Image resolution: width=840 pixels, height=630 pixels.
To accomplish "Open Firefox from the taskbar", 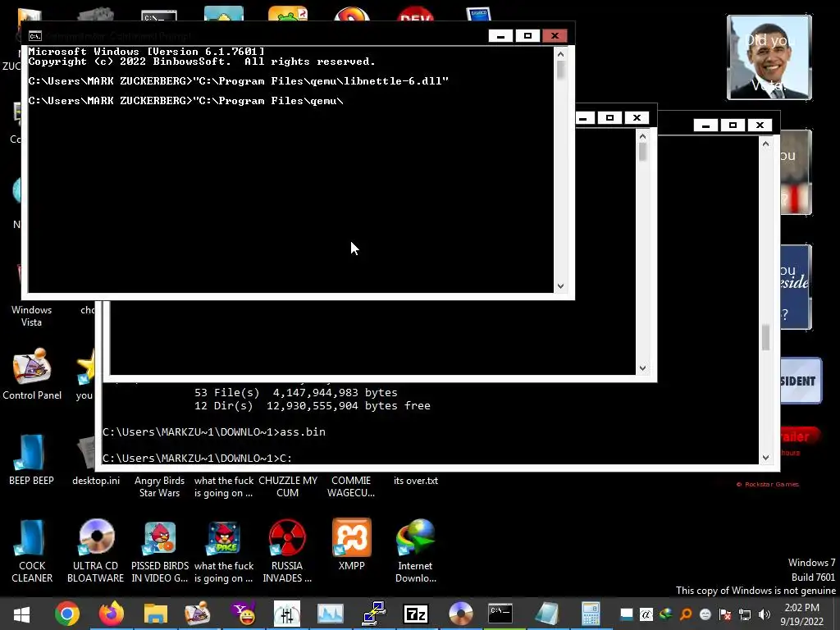I will pos(112,614).
